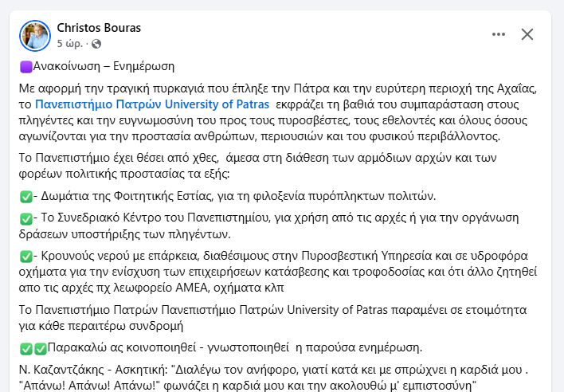Screen dimensions: 564x392
Task: Click the green check beside Δωμάτια της Φοιτητικής Εστίας
Action: 26,196
